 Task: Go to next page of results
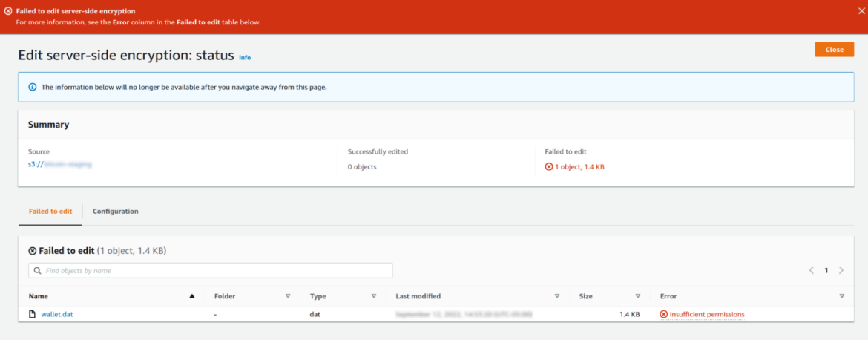(841, 270)
